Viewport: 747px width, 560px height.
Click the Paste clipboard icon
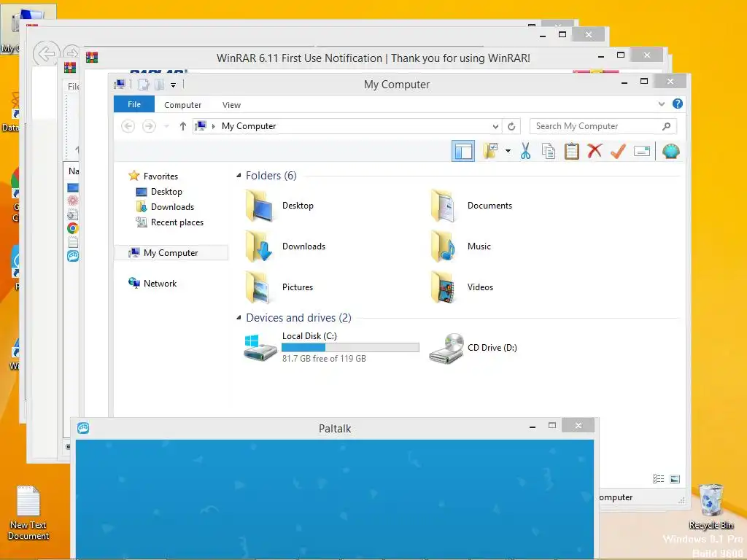[x=572, y=152]
